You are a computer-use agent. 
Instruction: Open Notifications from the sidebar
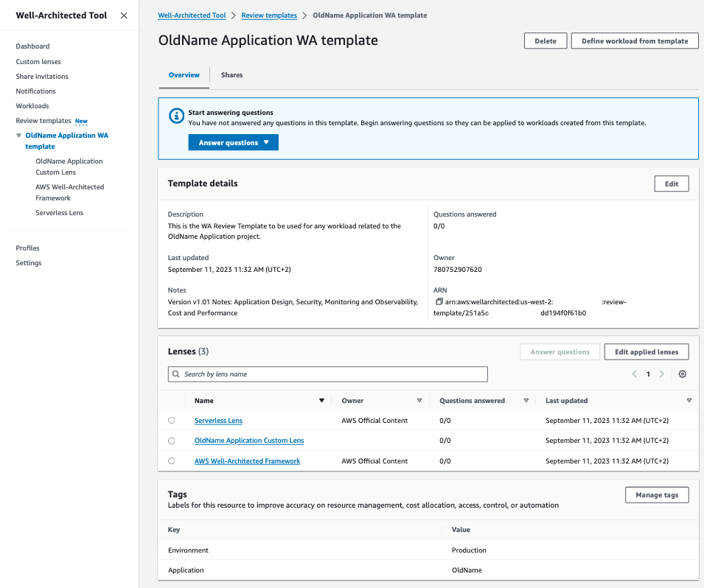[35, 91]
